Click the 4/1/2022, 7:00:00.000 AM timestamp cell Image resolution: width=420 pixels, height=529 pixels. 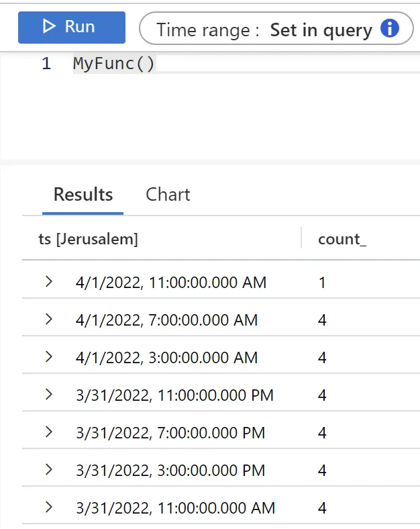(167, 320)
